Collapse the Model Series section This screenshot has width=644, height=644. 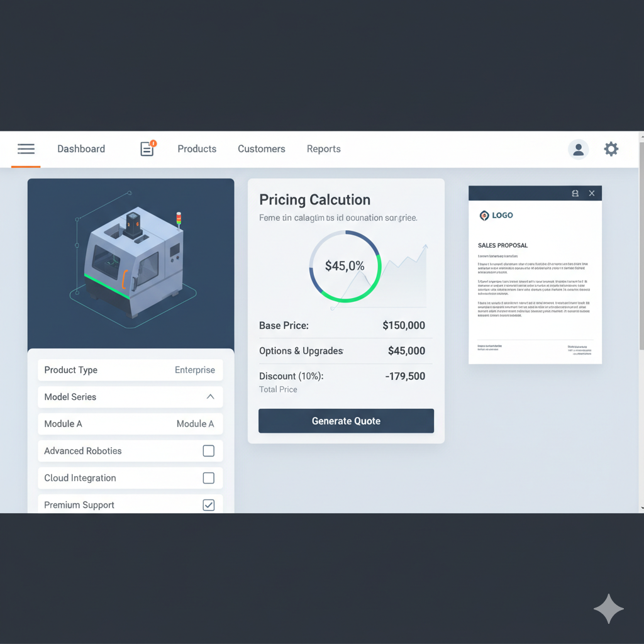(x=209, y=397)
